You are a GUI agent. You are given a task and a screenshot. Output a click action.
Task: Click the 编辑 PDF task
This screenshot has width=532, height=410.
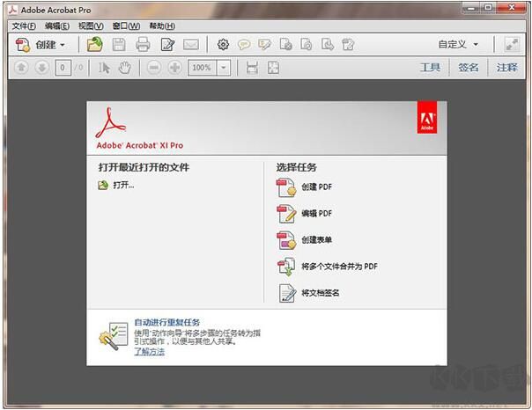coord(304,214)
